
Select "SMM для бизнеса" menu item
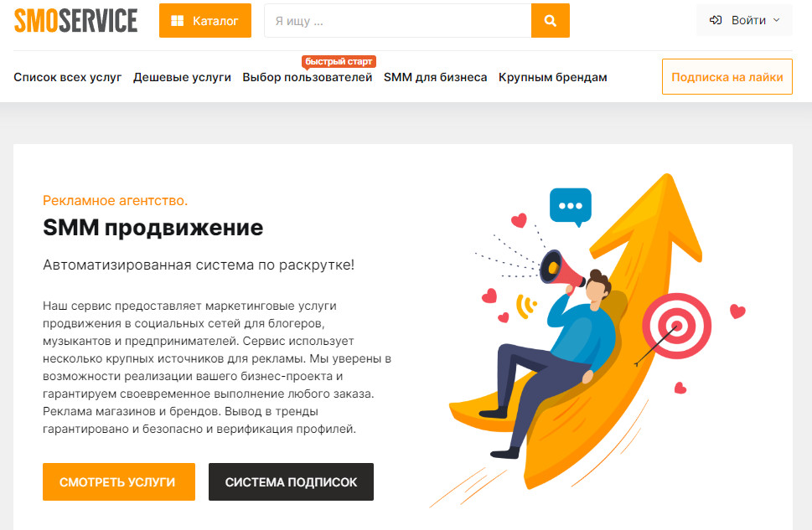[435, 78]
